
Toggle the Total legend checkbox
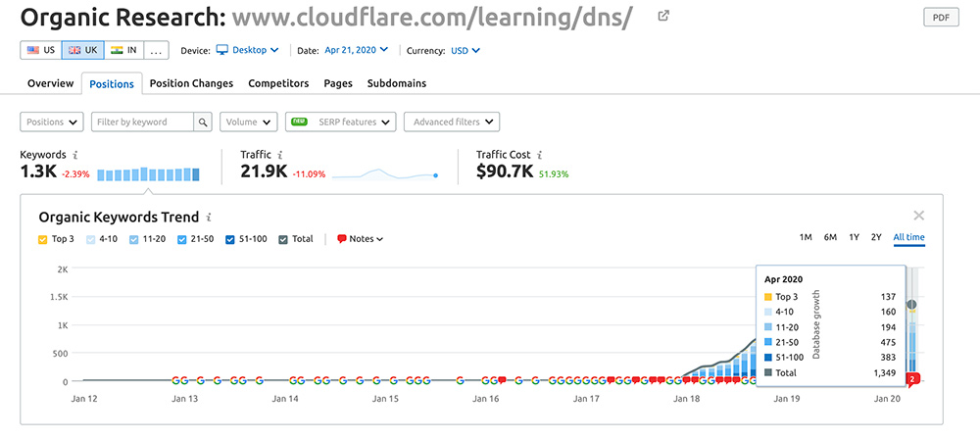click(x=283, y=239)
